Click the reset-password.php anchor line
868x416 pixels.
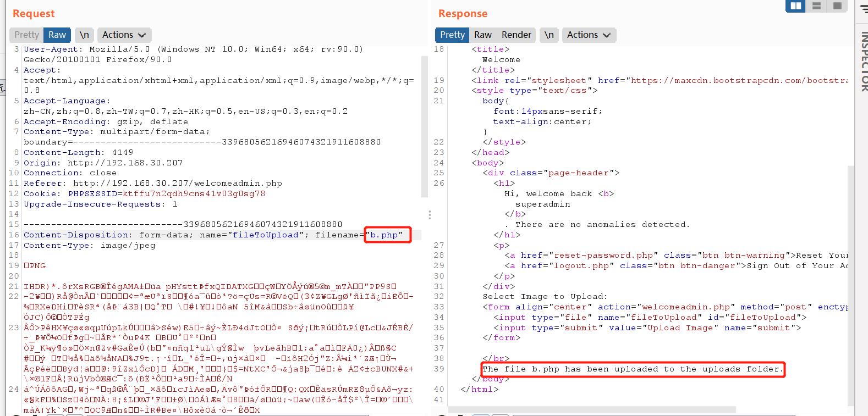coord(676,255)
